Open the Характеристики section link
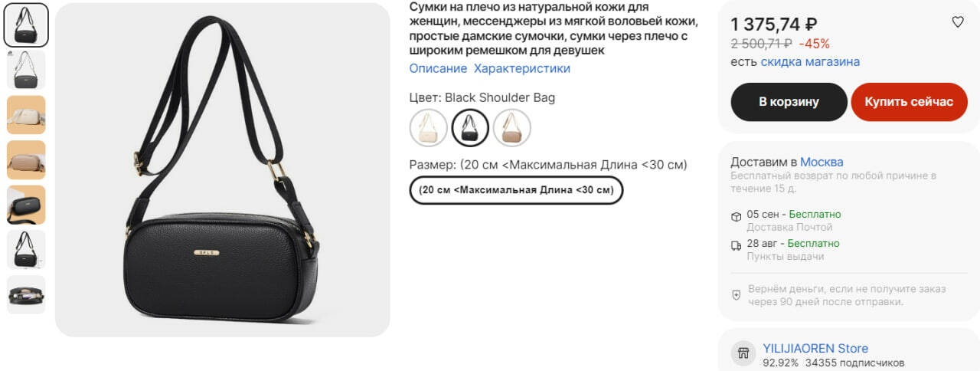Image resolution: width=980 pixels, height=371 pixels. click(522, 68)
